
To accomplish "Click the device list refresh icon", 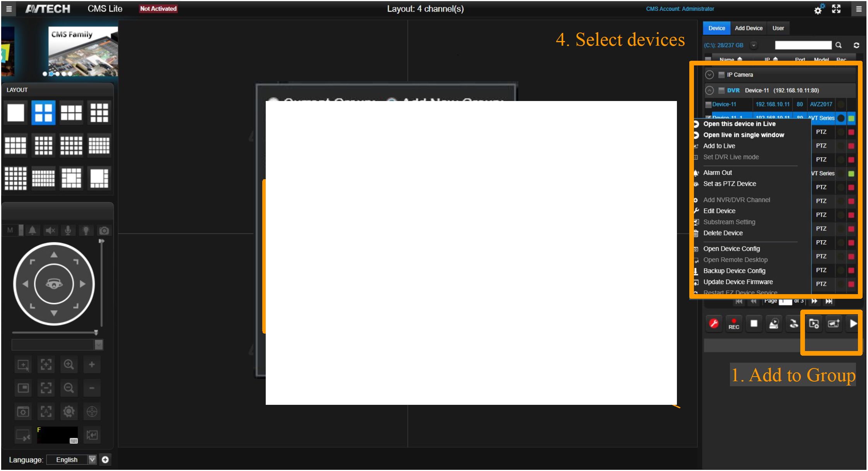I will pos(856,45).
